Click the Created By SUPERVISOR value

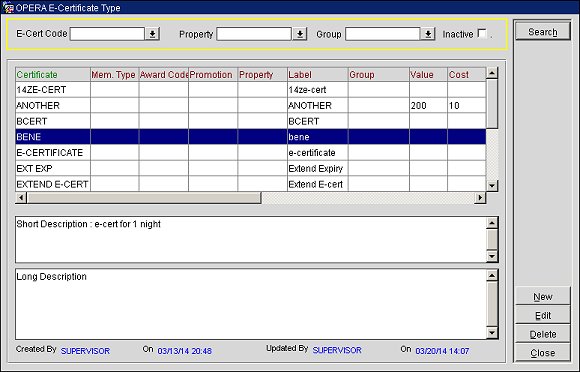coord(85,351)
